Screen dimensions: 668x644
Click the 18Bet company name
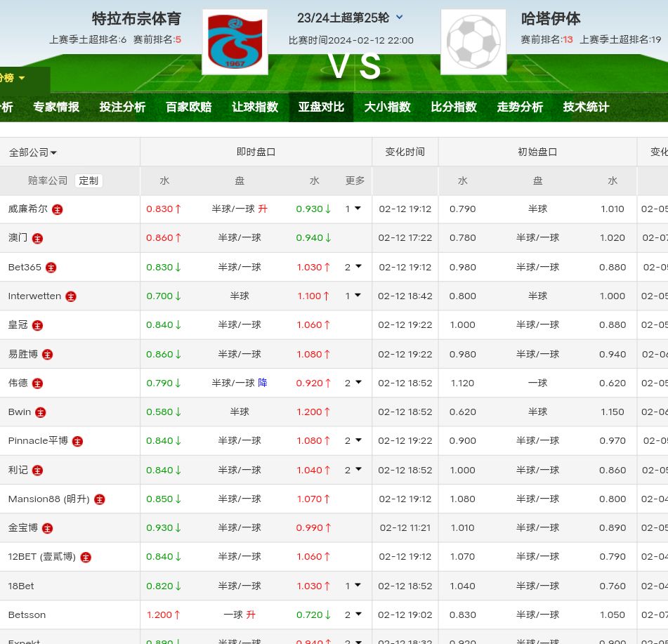[21, 586]
